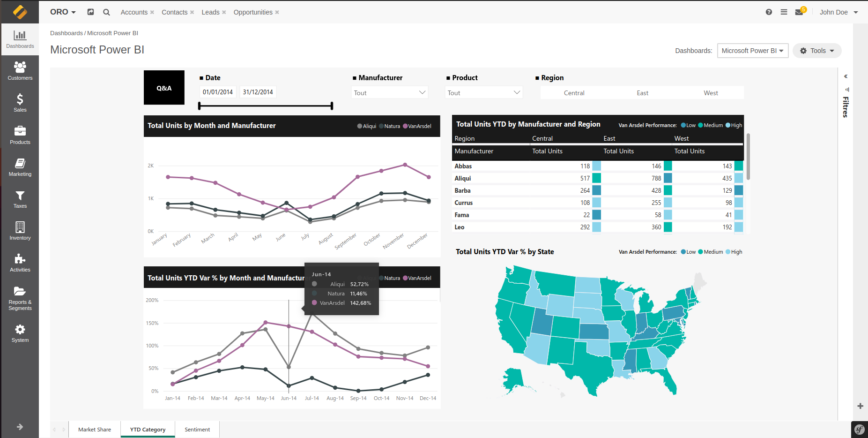Image resolution: width=868 pixels, height=438 pixels.
Task: Open the email notifications envelope icon
Action: pos(799,12)
